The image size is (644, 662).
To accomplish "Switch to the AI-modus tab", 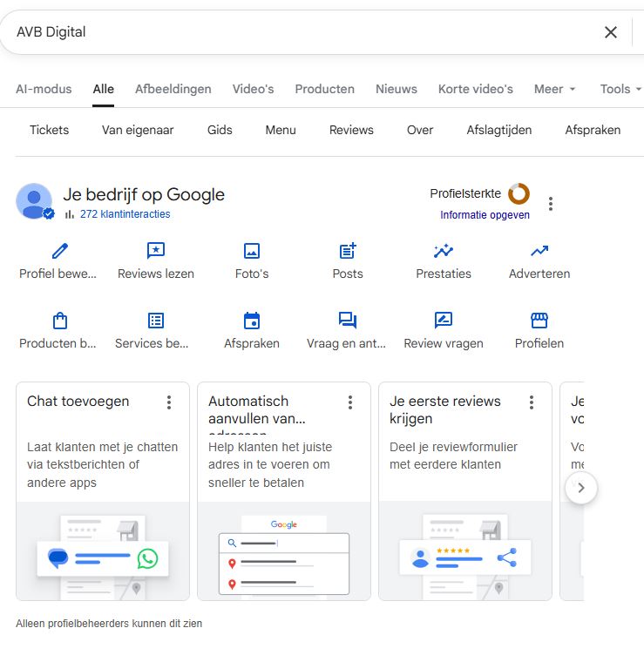I will pos(44,89).
